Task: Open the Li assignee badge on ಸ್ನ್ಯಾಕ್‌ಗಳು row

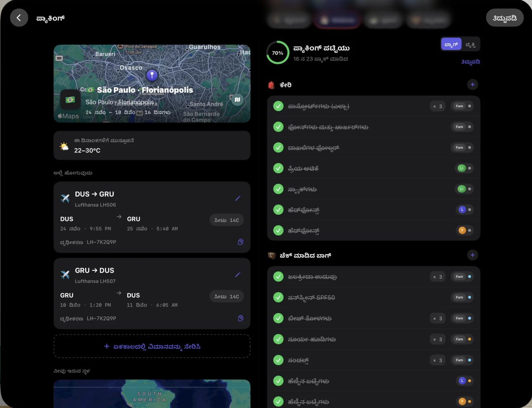Action: point(464,189)
